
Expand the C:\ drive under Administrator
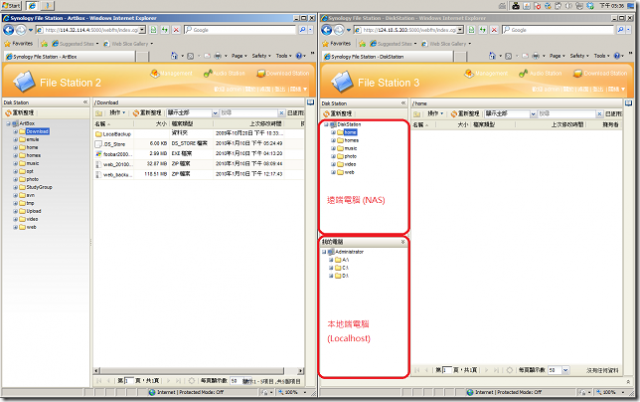point(331,268)
